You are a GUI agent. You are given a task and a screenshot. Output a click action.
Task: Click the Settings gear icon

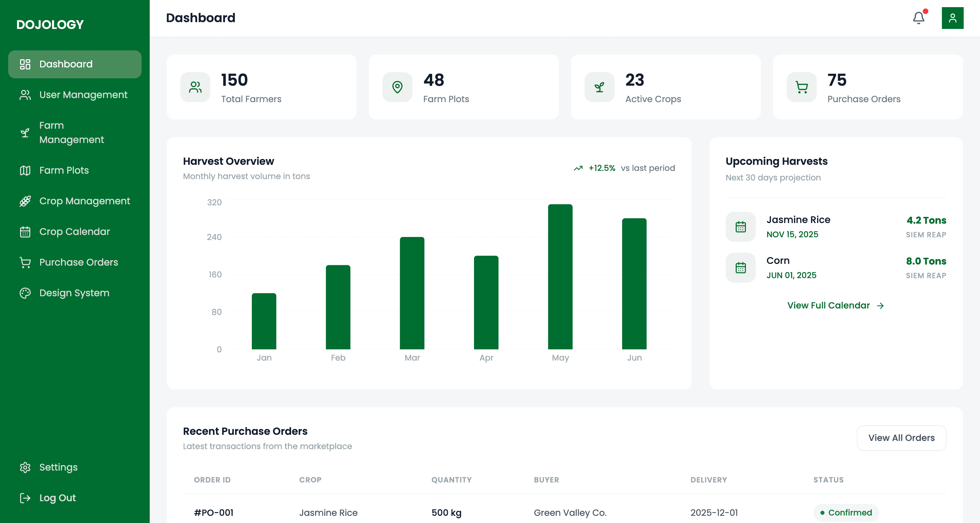(25, 467)
